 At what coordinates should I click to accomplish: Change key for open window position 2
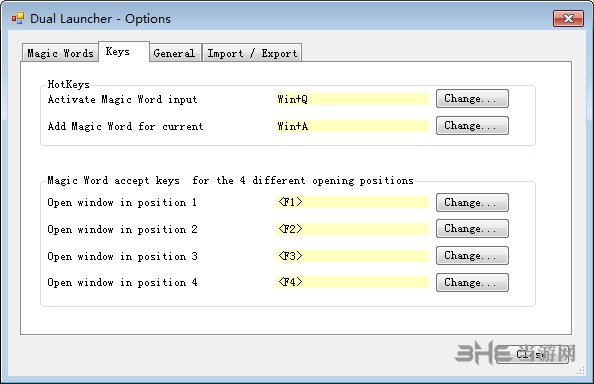[472, 228]
